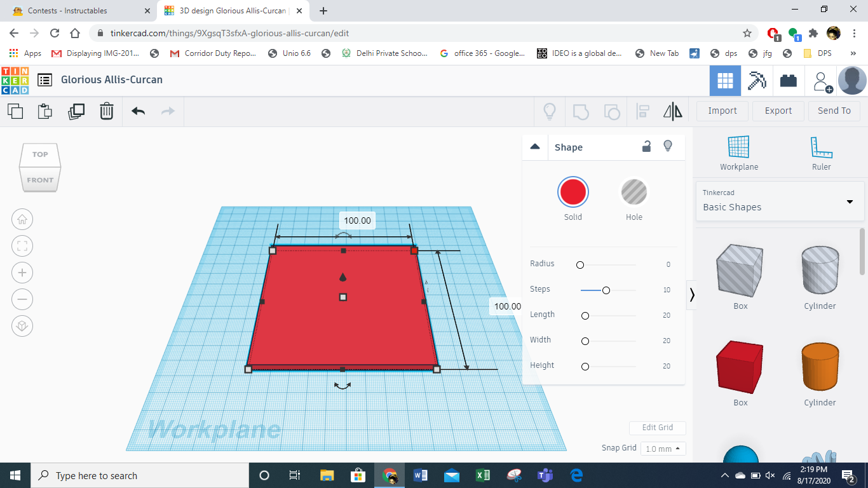Select the orange Cylinder shape
Image resolution: width=868 pixels, height=488 pixels.
pyautogui.click(x=820, y=367)
